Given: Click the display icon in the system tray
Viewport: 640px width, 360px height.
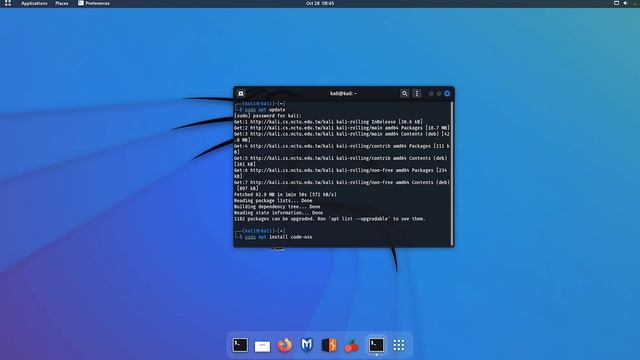Looking at the screenshot, I should coord(616,3).
